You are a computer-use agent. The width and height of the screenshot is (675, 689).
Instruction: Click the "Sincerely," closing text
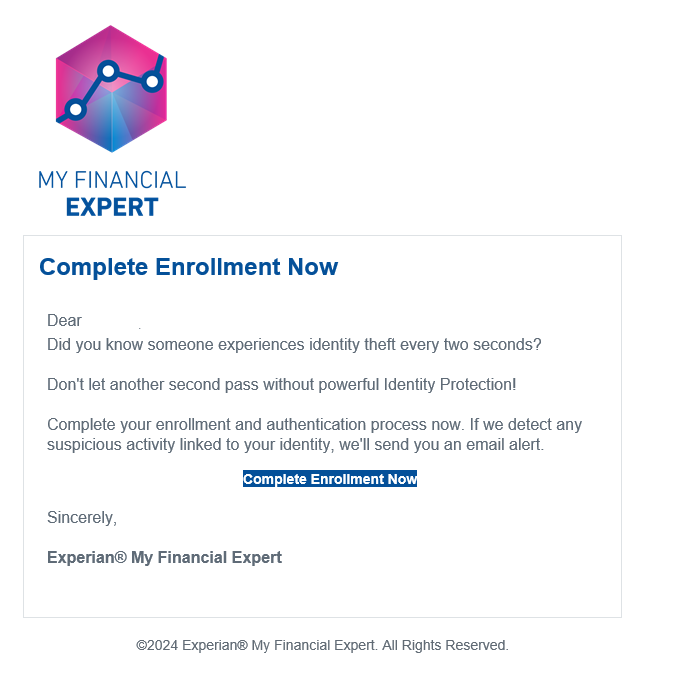(x=82, y=518)
